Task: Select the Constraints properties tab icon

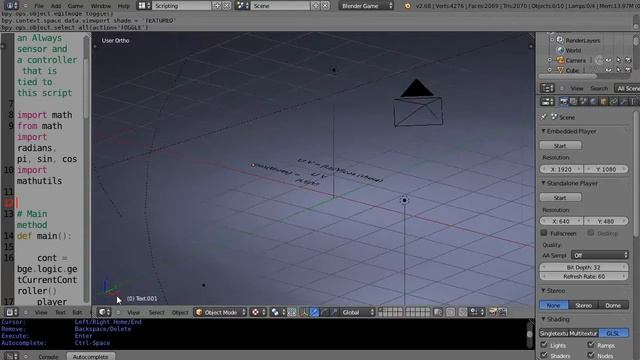Action: 613,101
